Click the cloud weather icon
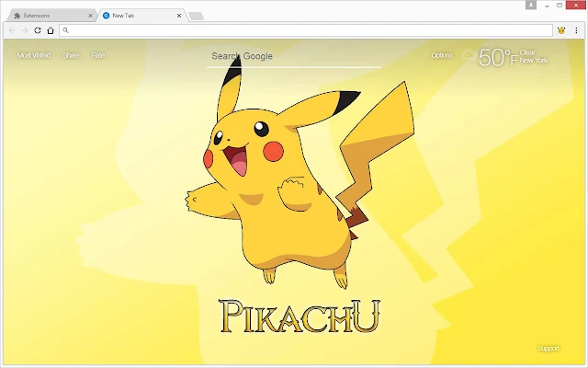The width and height of the screenshot is (588, 368). (x=469, y=55)
